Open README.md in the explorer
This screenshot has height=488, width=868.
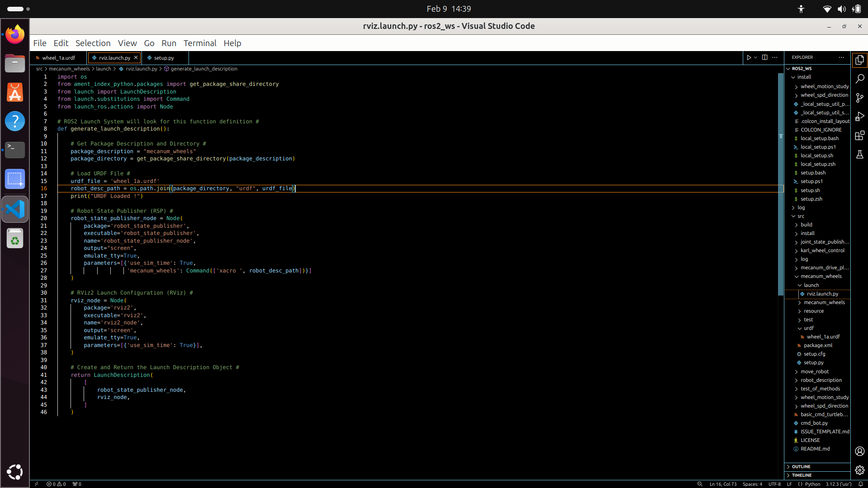(x=817, y=449)
